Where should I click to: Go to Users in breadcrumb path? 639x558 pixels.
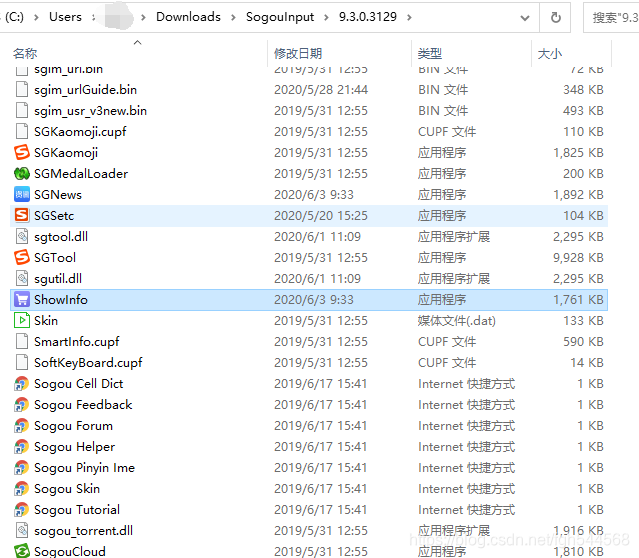(65, 17)
